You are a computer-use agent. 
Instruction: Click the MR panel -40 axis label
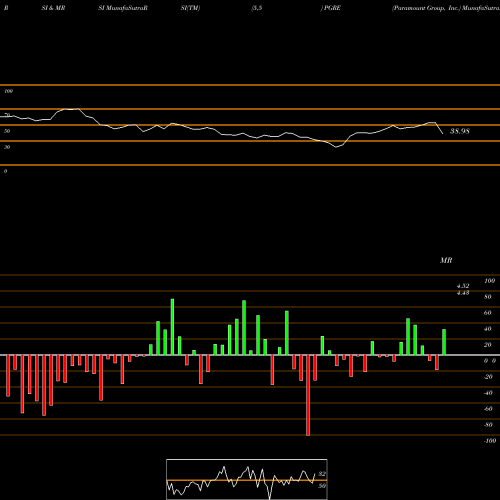(488, 393)
